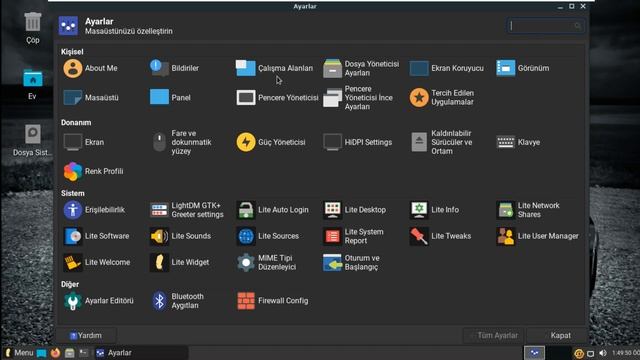Open Pencere Yöneticisi İnce Ayarları

(x=358, y=98)
